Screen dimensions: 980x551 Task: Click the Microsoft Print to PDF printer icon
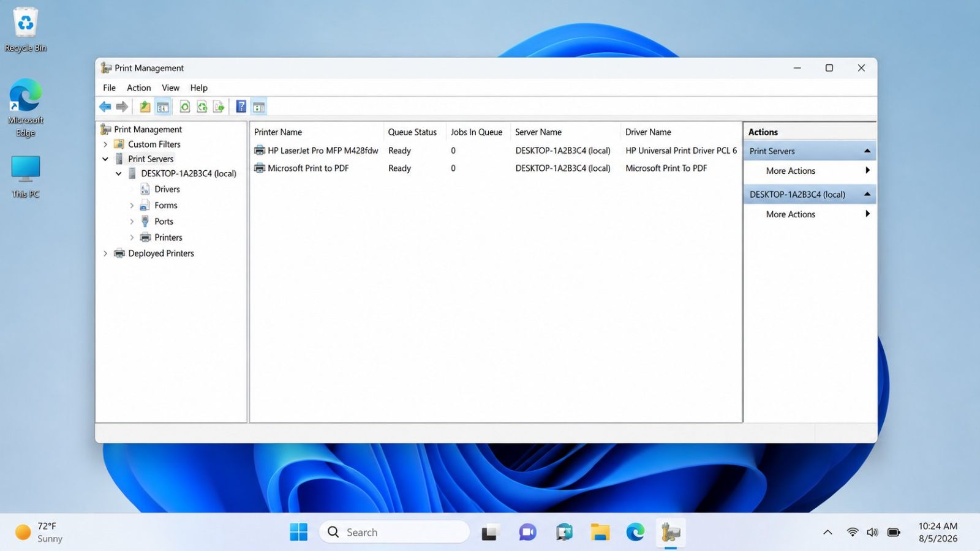[260, 168]
